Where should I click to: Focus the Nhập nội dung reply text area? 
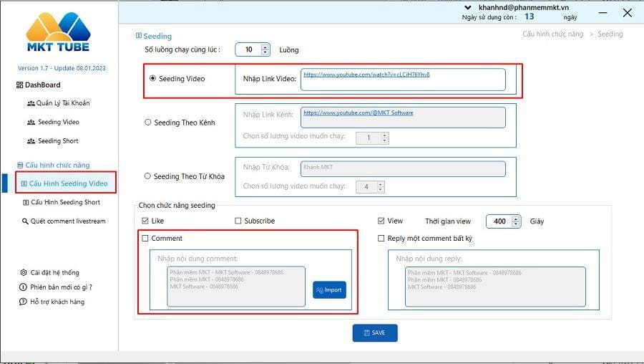pyautogui.click(x=495, y=287)
